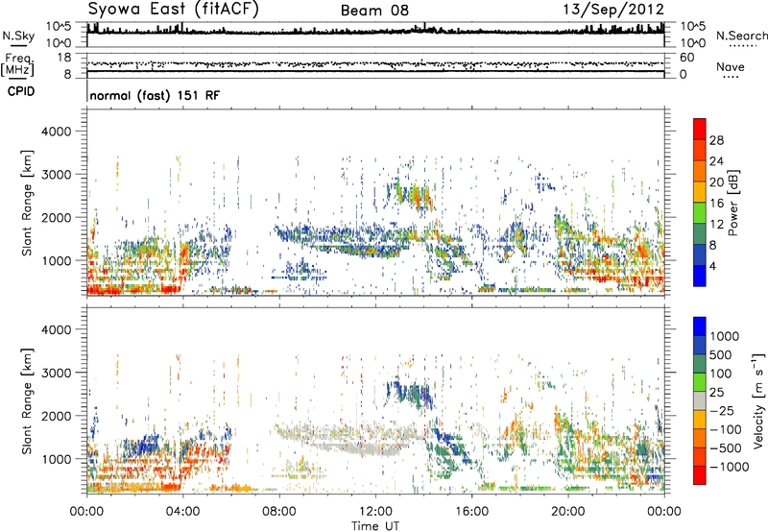
Task: Click the "18" frequency axis tick
Action: (63, 58)
